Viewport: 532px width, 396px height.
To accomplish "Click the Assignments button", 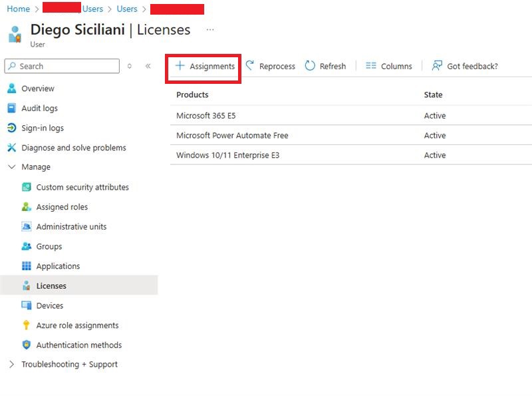I will 205,66.
